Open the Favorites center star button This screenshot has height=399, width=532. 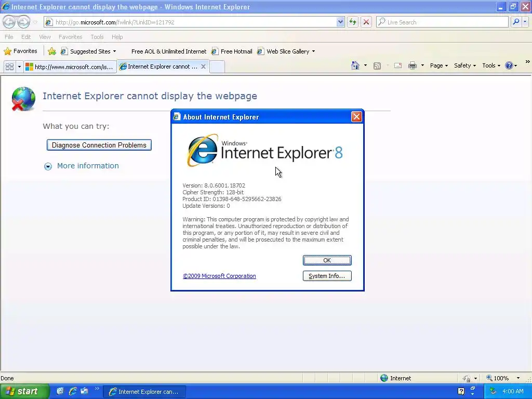tap(20, 51)
